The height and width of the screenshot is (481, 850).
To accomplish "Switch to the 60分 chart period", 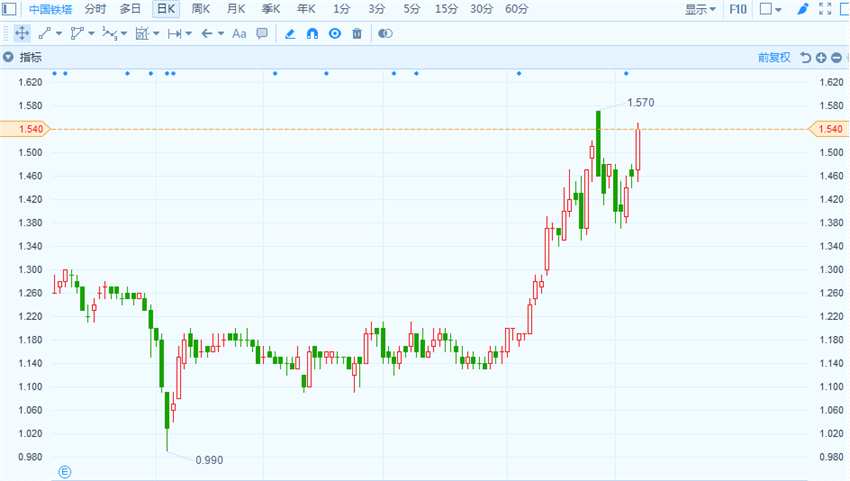I will click(x=516, y=9).
